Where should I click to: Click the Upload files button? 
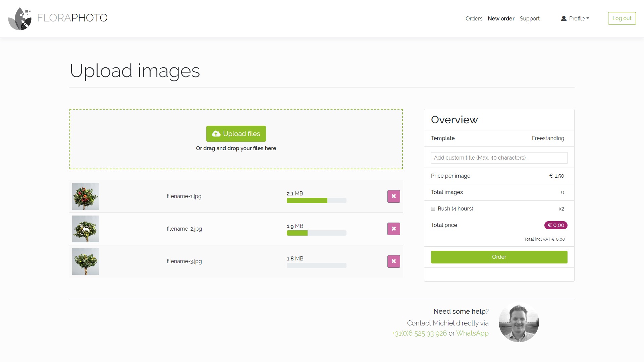coord(236,133)
